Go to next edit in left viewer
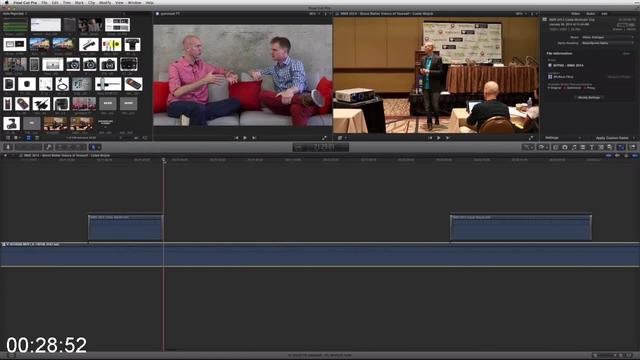The image size is (640, 360). [254, 138]
